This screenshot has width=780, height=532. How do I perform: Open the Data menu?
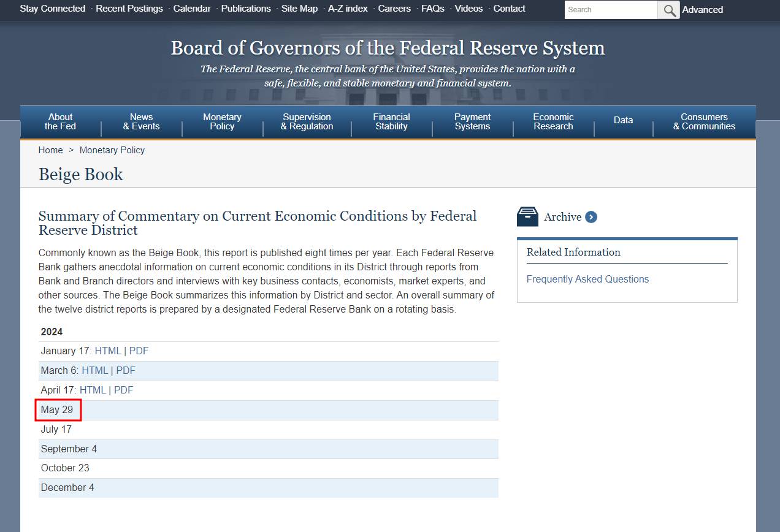[623, 120]
